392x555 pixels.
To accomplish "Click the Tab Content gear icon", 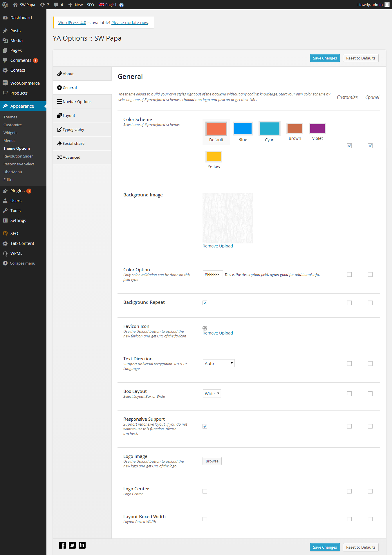I will [x=5, y=243].
